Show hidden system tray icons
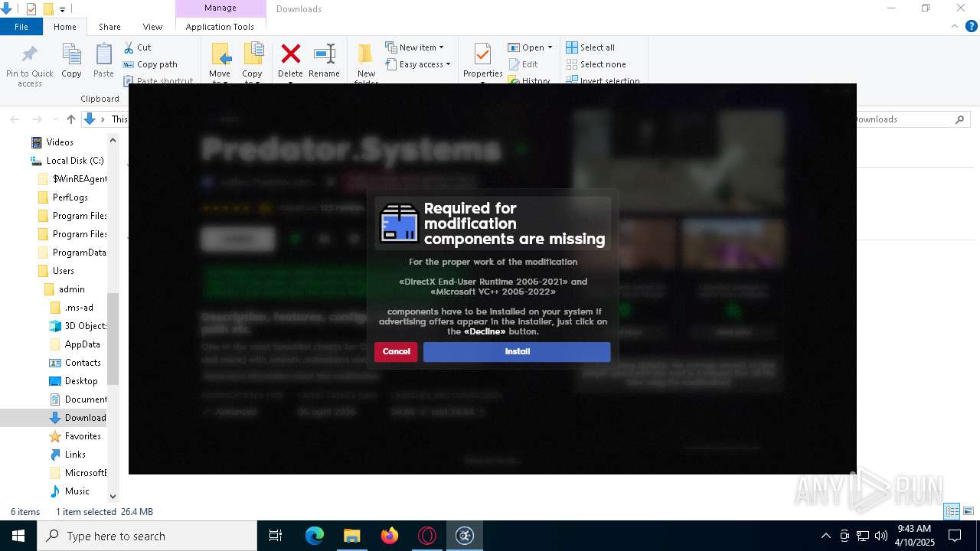Screen dimensions: 980x551 pyautogui.click(x=825, y=536)
